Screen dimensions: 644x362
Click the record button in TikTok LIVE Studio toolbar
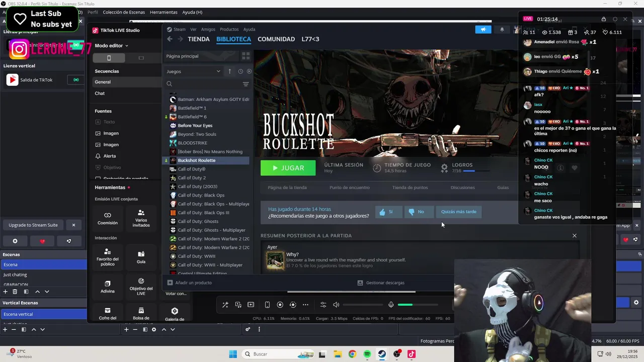click(280, 305)
